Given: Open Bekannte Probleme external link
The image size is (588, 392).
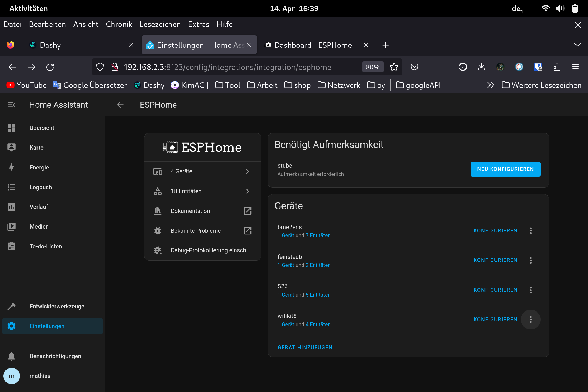Looking at the screenshot, I should [247, 231].
